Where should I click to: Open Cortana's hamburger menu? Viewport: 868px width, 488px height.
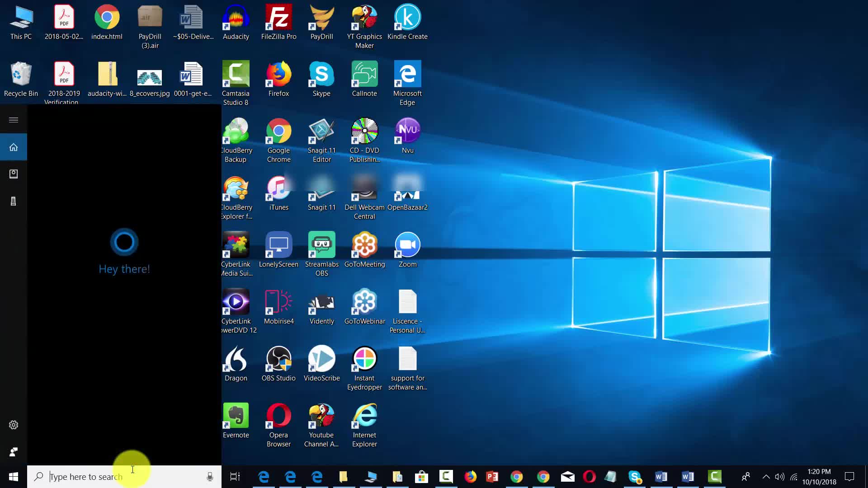[14, 120]
